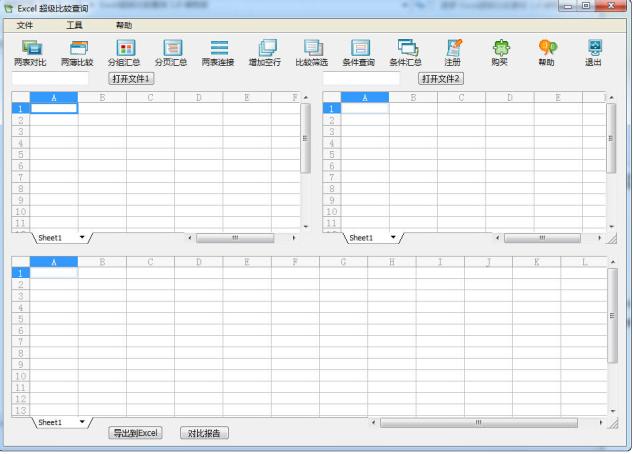Expand the Sheet1 dropdown in left pane
The image size is (633, 454).
[x=82, y=237]
